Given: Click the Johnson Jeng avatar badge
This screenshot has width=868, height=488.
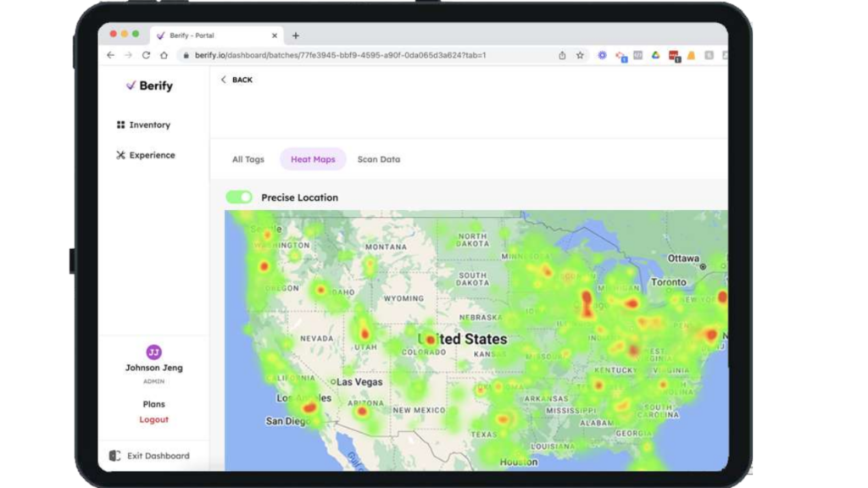Looking at the screenshot, I should point(153,352).
